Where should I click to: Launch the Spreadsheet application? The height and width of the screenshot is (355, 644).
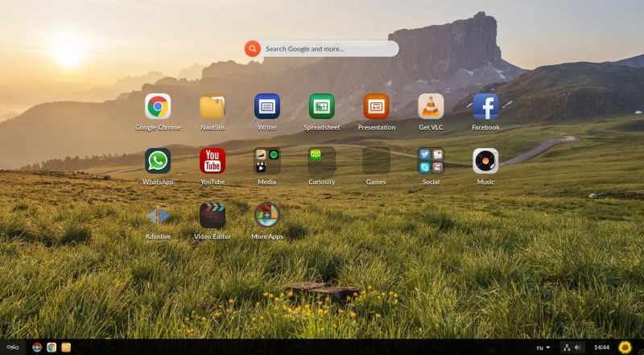point(321,106)
